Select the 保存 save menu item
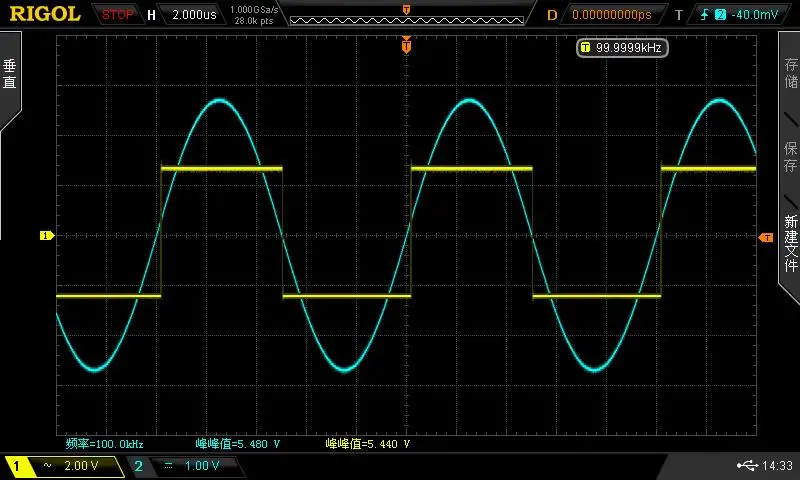 (791, 156)
